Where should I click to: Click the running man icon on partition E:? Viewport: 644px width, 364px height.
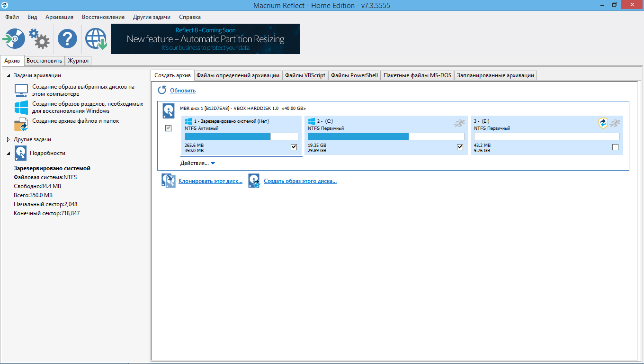[x=615, y=123]
